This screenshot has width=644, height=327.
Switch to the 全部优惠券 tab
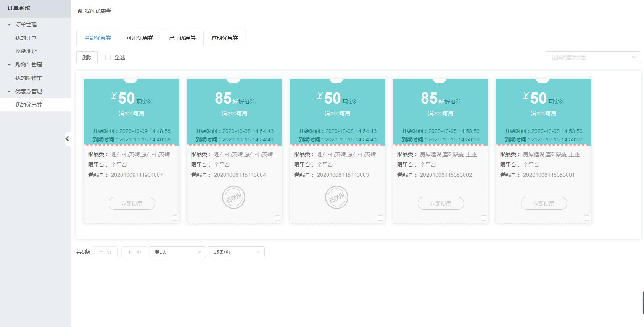click(98, 38)
